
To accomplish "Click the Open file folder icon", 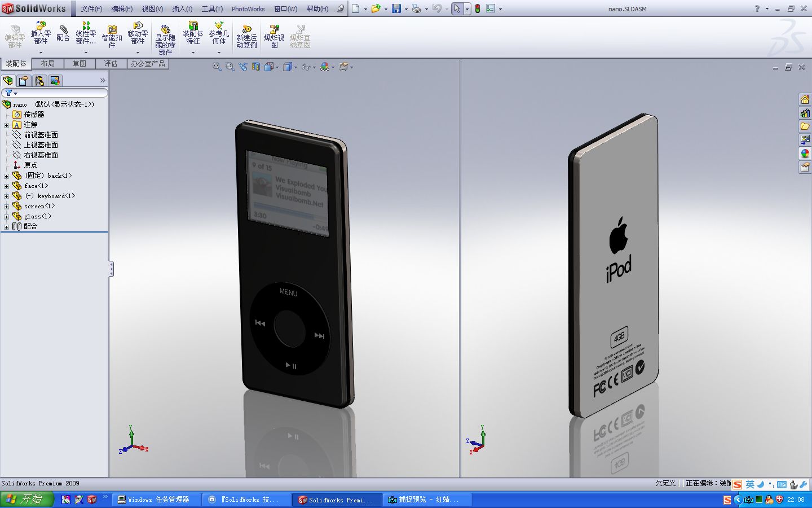I will tap(376, 8).
